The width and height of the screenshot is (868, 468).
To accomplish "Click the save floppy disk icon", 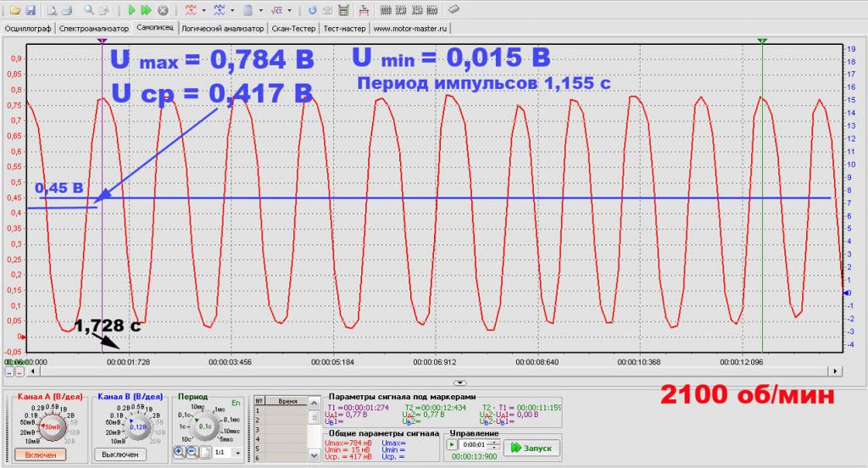I will (x=31, y=11).
